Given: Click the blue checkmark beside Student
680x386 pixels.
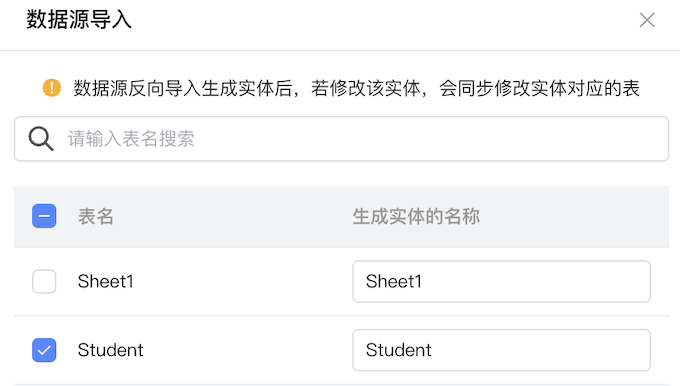Looking at the screenshot, I should (x=44, y=350).
